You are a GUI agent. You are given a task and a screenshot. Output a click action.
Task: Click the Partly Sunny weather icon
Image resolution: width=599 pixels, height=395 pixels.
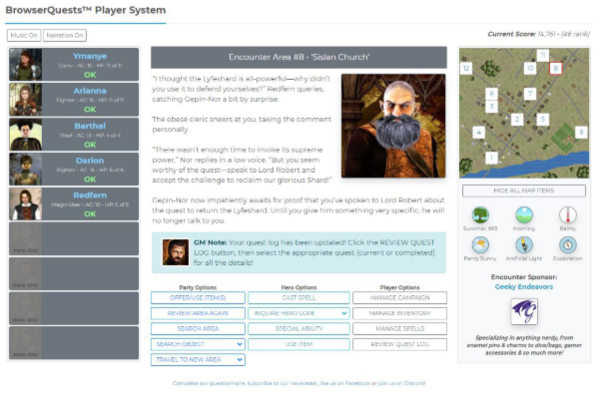pos(480,245)
